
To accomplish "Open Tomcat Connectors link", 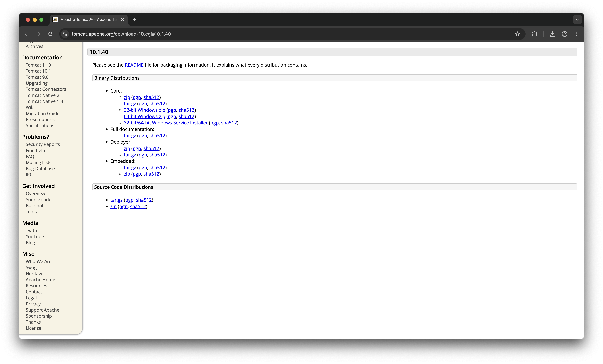I will [46, 89].
